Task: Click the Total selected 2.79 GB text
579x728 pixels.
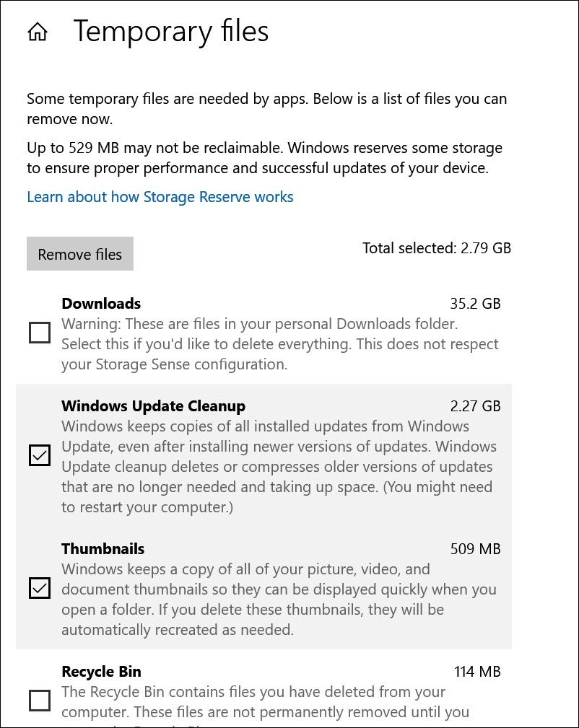Action: pos(436,247)
